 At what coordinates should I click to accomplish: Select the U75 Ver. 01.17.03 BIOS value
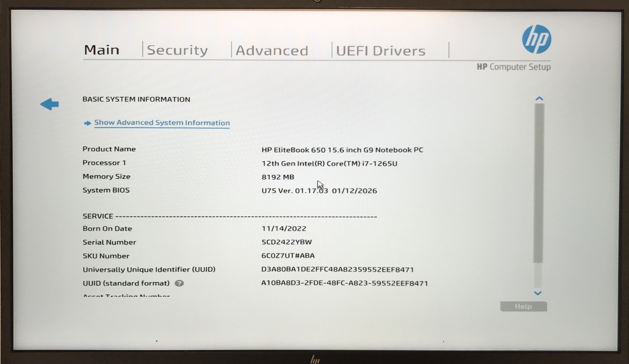coord(319,190)
